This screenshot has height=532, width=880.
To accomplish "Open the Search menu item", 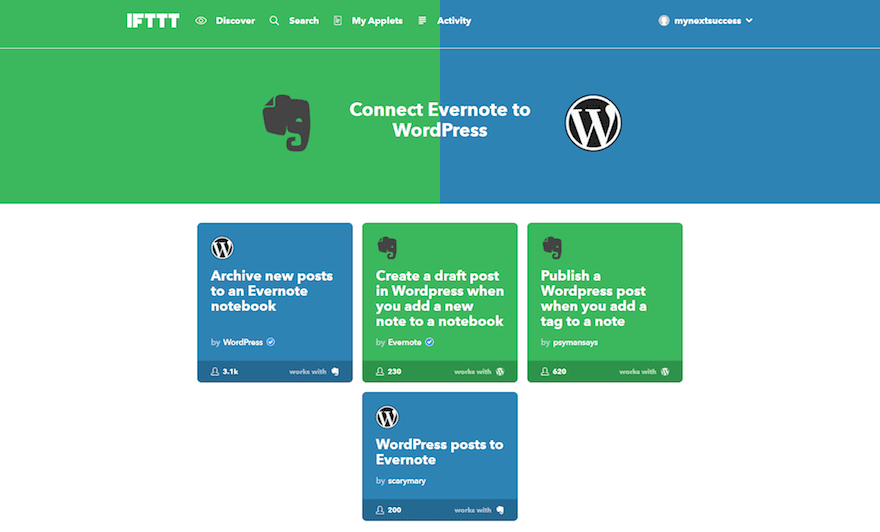I will click(x=304, y=21).
